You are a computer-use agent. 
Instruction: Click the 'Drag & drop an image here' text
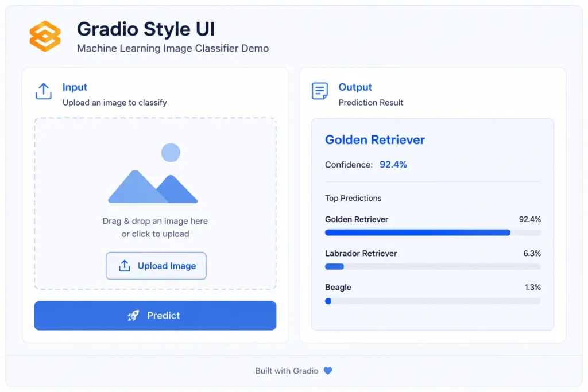pyautogui.click(x=155, y=221)
